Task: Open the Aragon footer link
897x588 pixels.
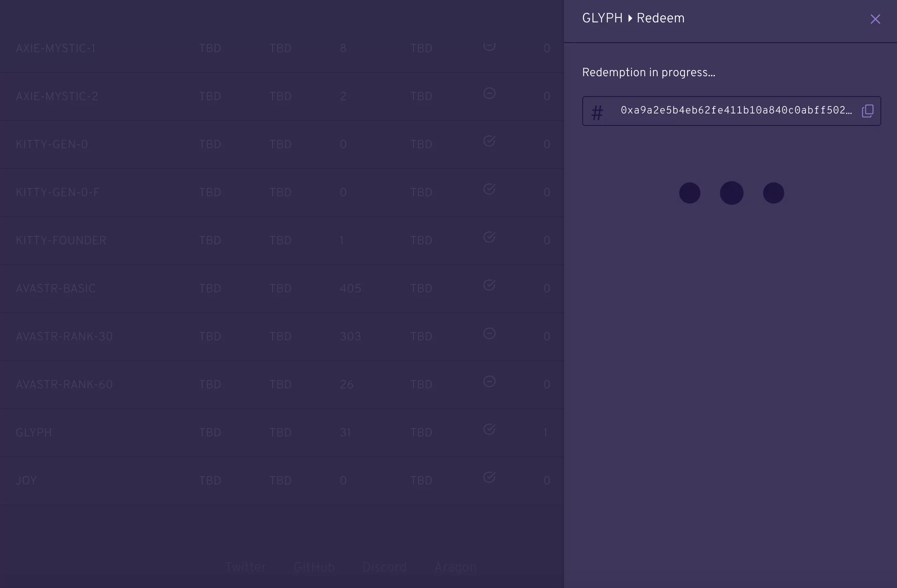Action: [x=456, y=567]
